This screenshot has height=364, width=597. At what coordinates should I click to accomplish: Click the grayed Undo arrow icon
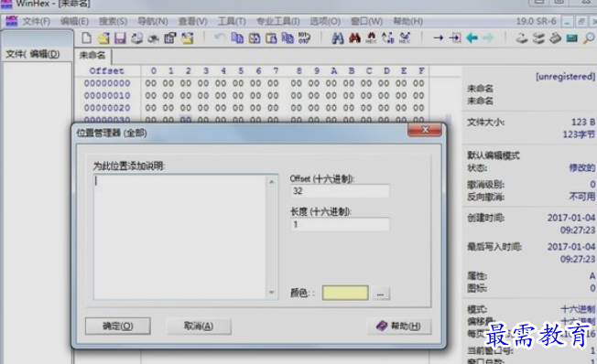coord(220,37)
